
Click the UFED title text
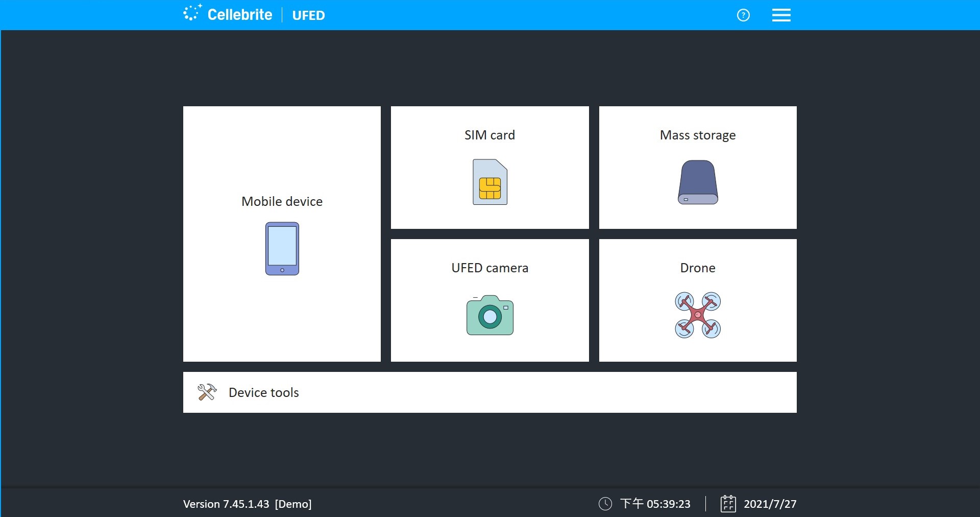coord(309,15)
